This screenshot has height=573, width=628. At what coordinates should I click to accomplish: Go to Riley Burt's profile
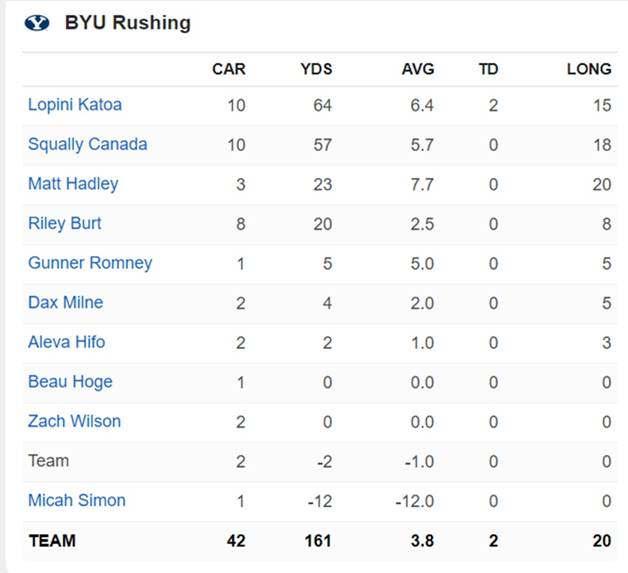click(65, 223)
